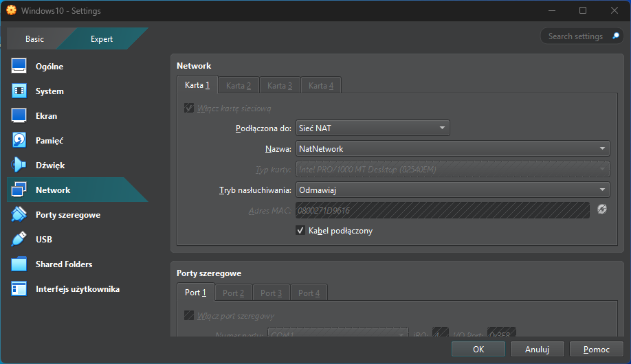Open the Ogólne settings category
The width and height of the screenshot is (631, 364).
[76, 66]
